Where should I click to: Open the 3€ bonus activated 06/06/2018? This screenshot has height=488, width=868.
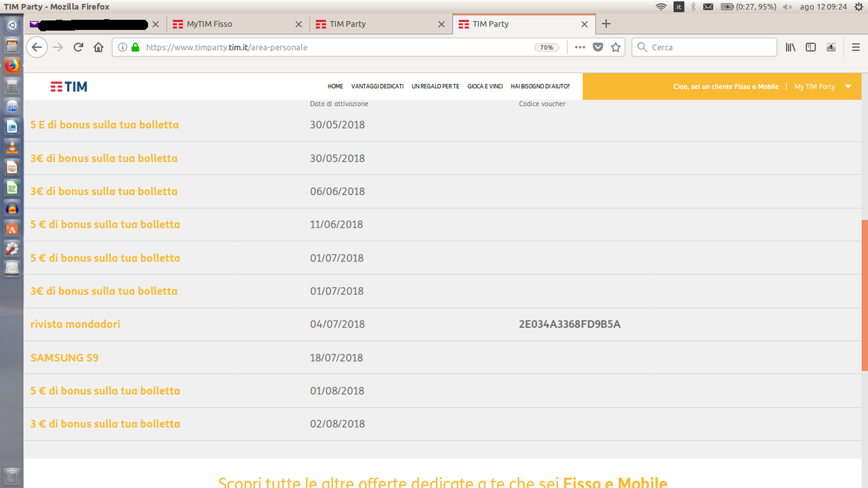coord(104,191)
